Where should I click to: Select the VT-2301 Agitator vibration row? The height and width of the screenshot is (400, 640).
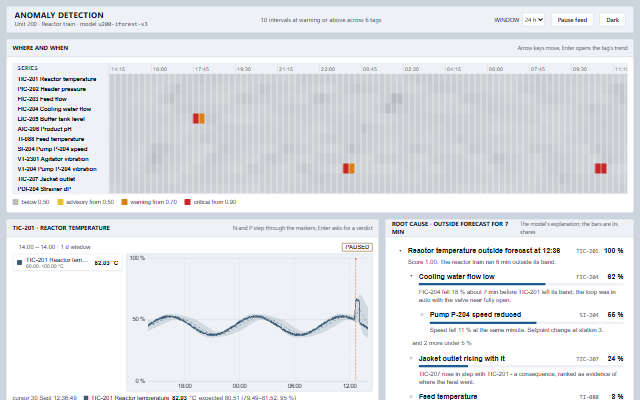coord(60,159)
